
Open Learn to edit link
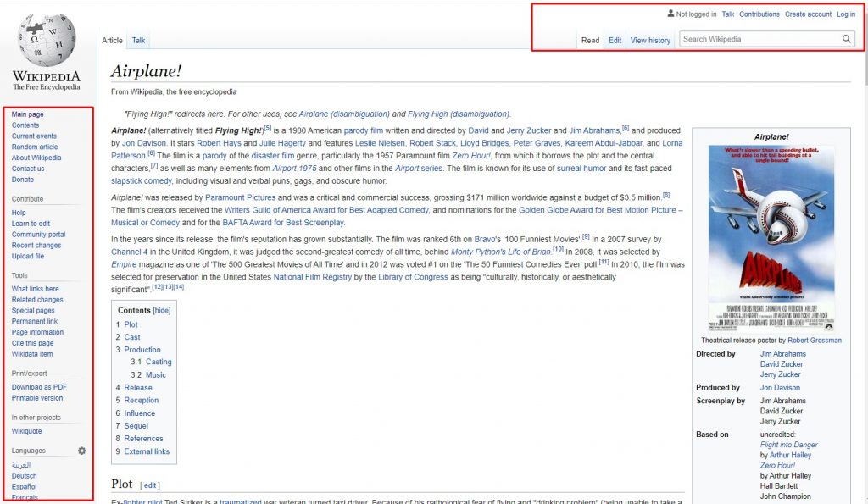coord(31,224)
